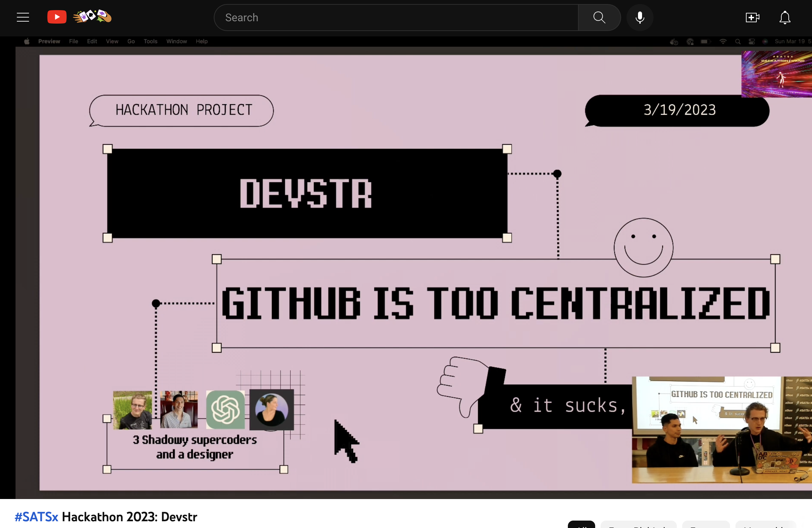Click the ChatGPT logo team avatar
812x528 pixels.
tap(225, 410)
